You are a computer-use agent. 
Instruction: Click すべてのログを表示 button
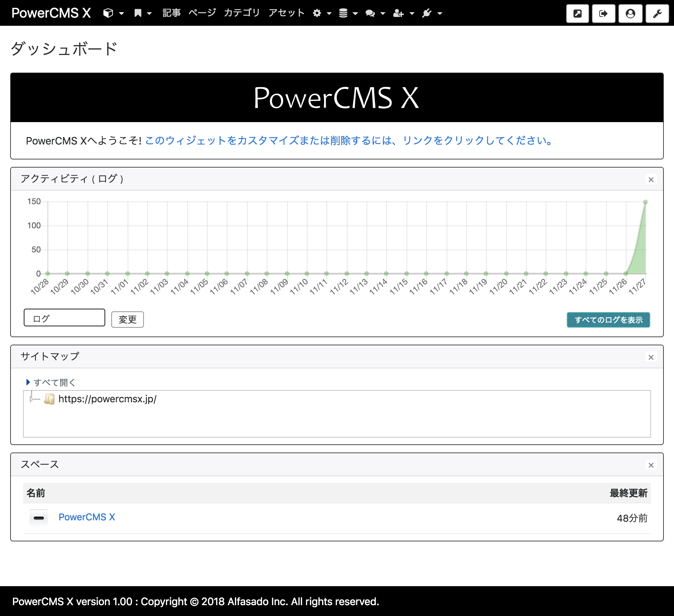click(608, 320)
